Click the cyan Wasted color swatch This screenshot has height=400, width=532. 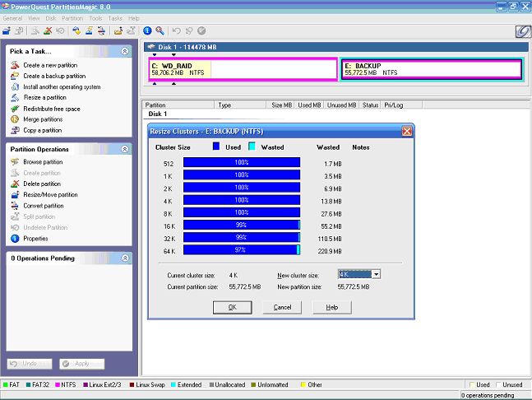tap(252, 147)
